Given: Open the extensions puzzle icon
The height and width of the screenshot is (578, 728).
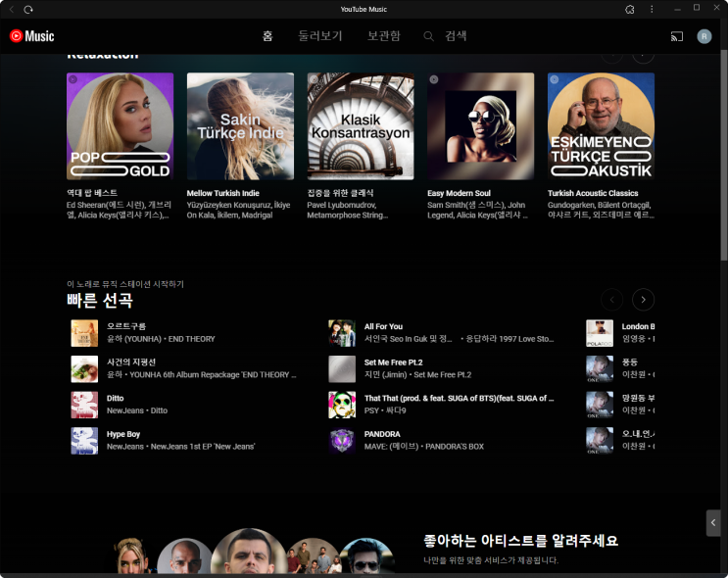Looking at the screenshot, I should (x=630, y=9).
